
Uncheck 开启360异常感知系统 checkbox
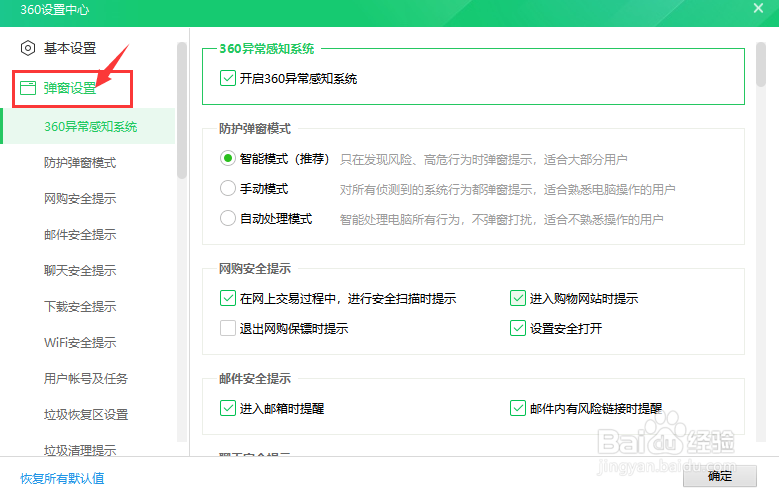click(228, 79)
